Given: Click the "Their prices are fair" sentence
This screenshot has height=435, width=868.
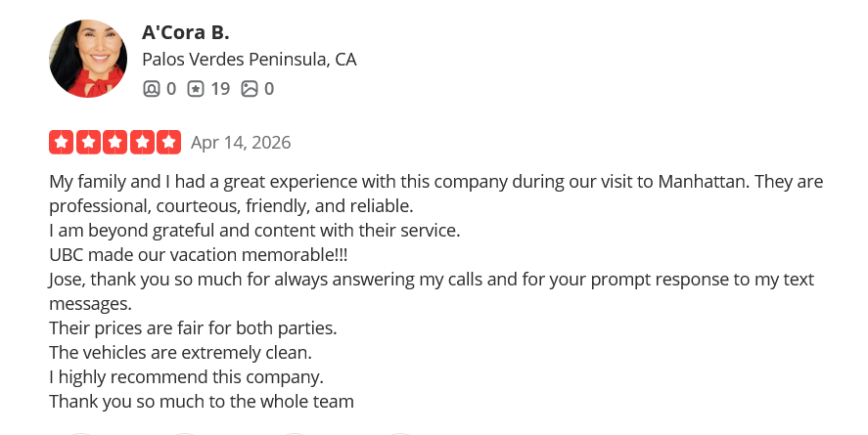Looking at the screenshot, I should point(193,328).
